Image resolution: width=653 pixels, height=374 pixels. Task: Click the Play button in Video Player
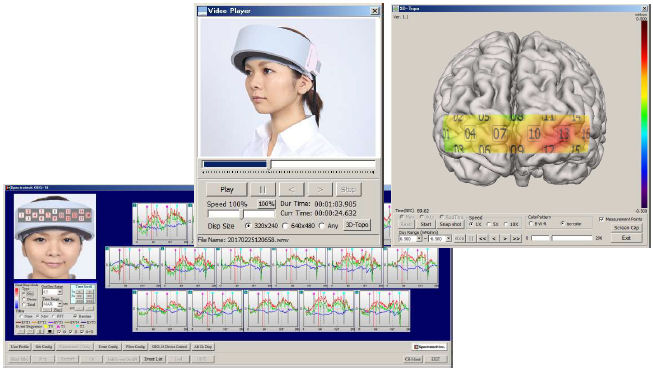(x=227, y=189)
